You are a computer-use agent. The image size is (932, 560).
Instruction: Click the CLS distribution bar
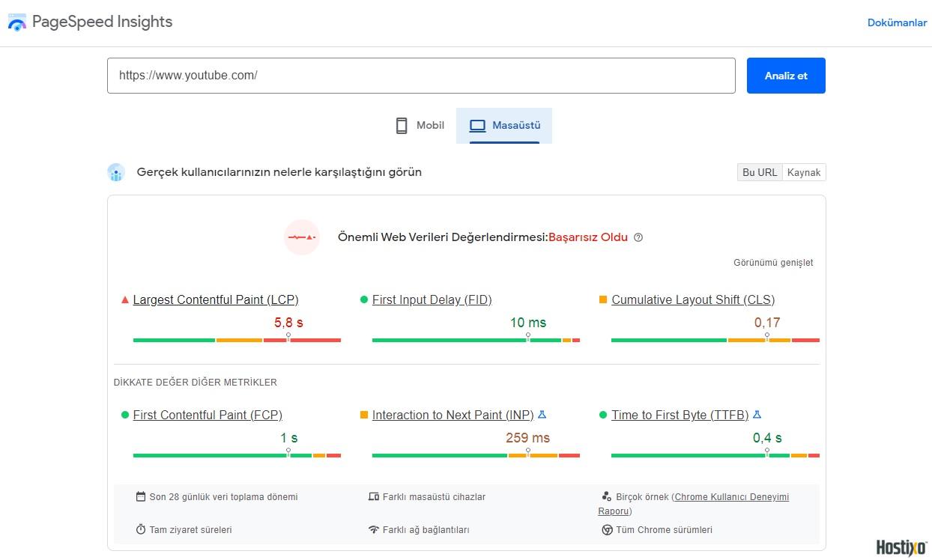click(715, 340)
